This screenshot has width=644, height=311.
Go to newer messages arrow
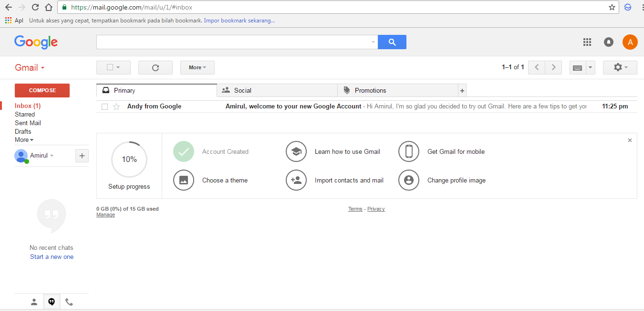pos(537,67)
